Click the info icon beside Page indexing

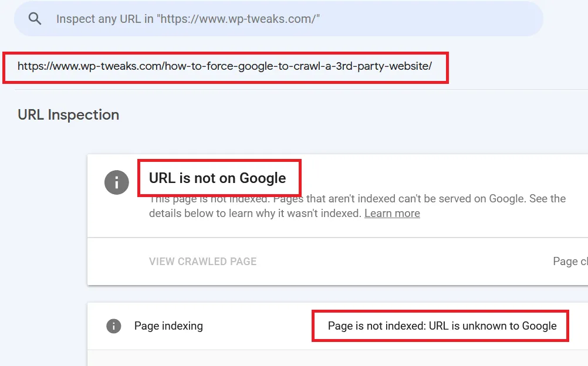click(x=114, y=326)
